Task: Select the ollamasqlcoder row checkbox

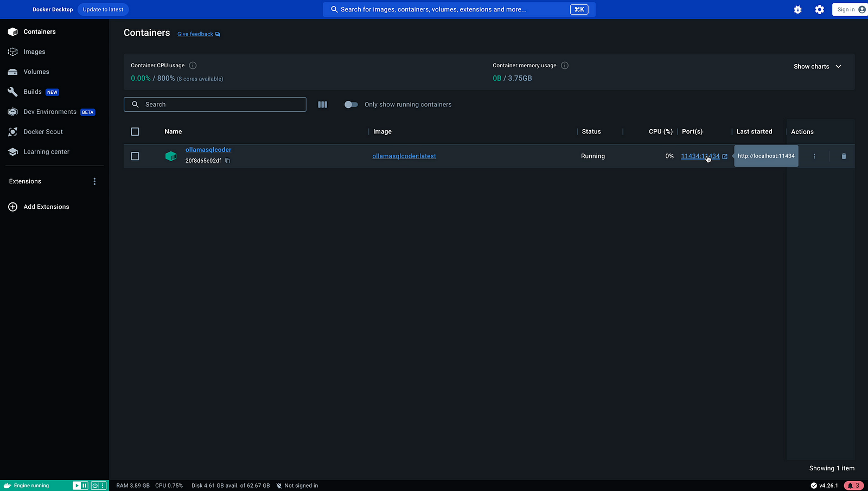Action: [135, 156]
